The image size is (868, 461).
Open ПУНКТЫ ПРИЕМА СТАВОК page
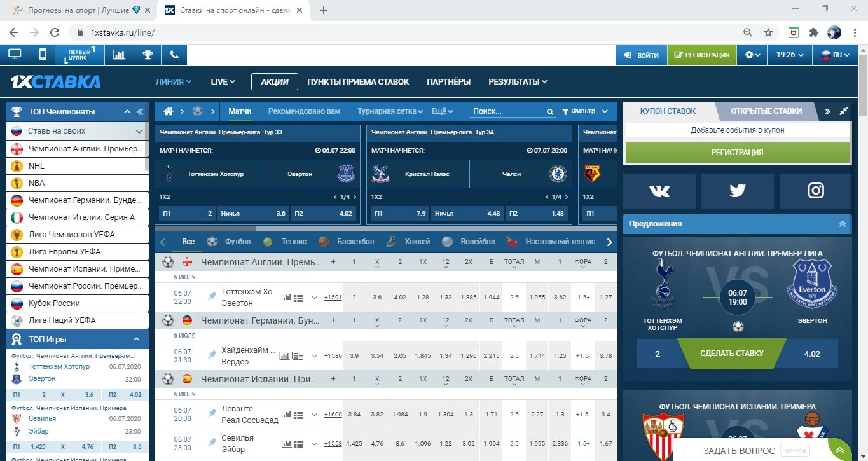(x=358, y=82)
